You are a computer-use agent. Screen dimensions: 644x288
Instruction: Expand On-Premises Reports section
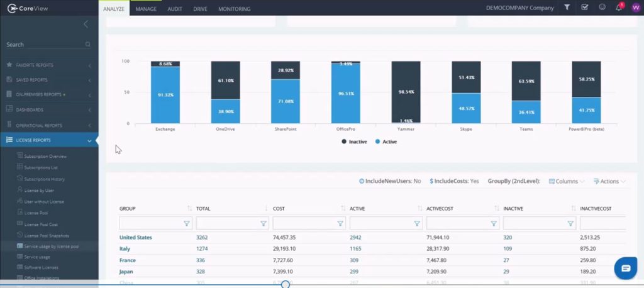tap(89, 96)
